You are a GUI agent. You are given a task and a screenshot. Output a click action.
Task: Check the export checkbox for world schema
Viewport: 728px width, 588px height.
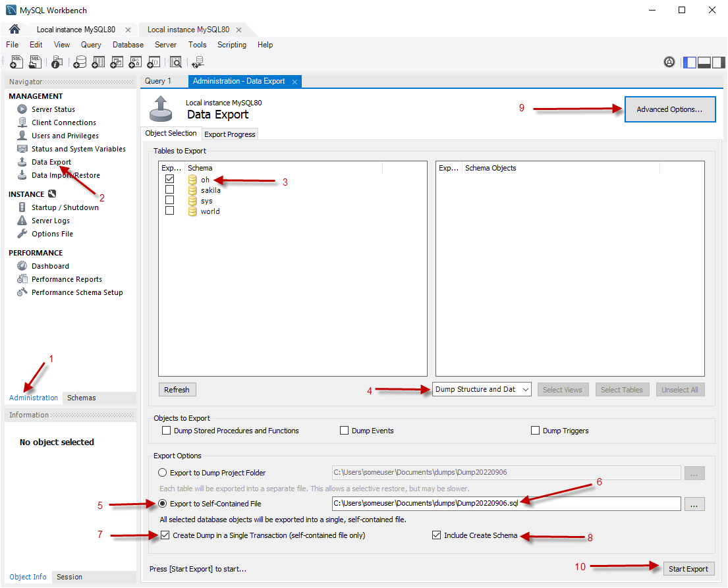(x=169, y=211)
